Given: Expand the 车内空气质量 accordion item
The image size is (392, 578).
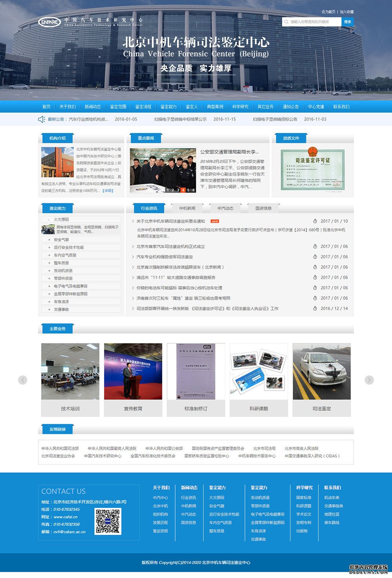Looking at the screenshot, I should [x=81, y=255].
